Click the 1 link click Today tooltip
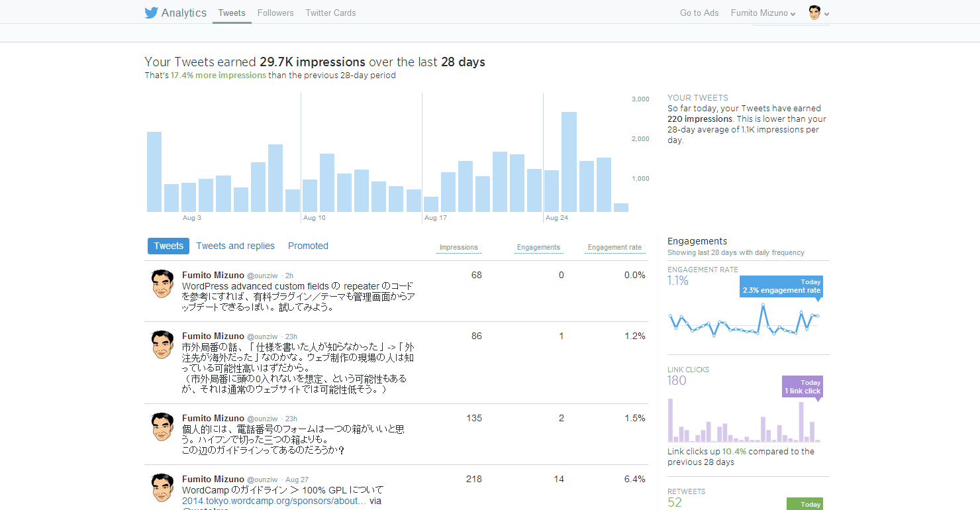Screen dimensions: 980x510 (x=803, y=386)
